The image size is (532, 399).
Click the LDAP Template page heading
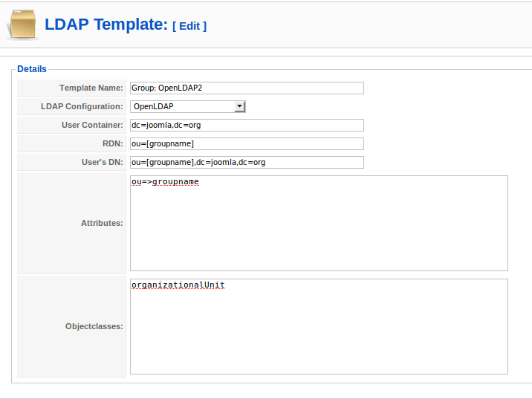(x=106, y=25)
